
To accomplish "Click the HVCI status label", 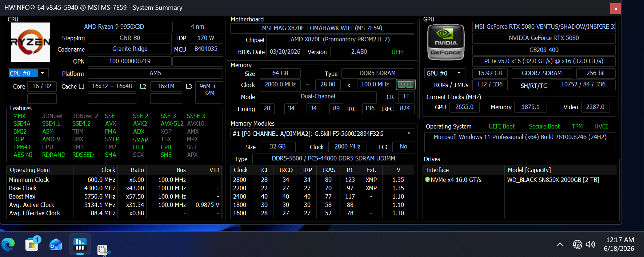I will 601,126.
